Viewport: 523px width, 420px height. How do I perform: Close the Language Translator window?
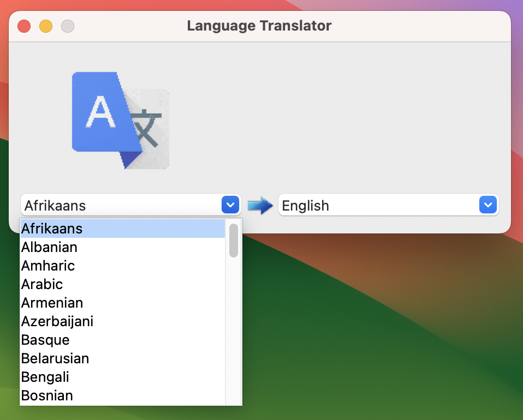pyautogui.click(x=24, y=26)
